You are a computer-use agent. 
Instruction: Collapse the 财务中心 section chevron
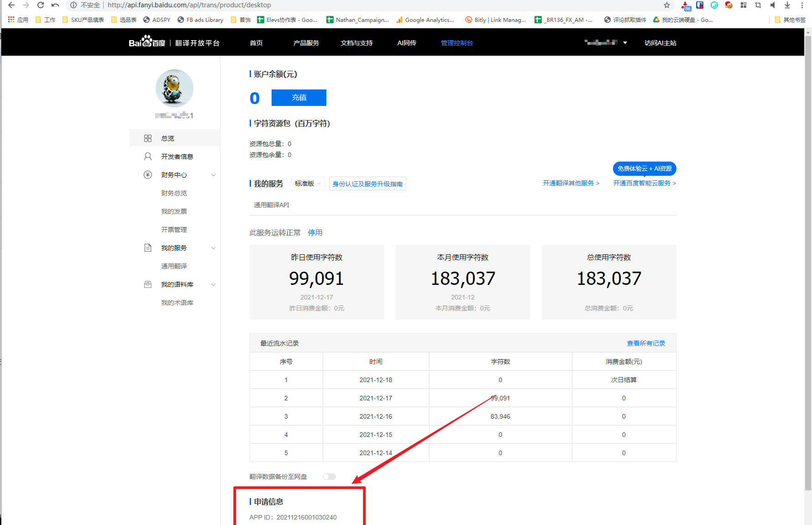point(213,175)
